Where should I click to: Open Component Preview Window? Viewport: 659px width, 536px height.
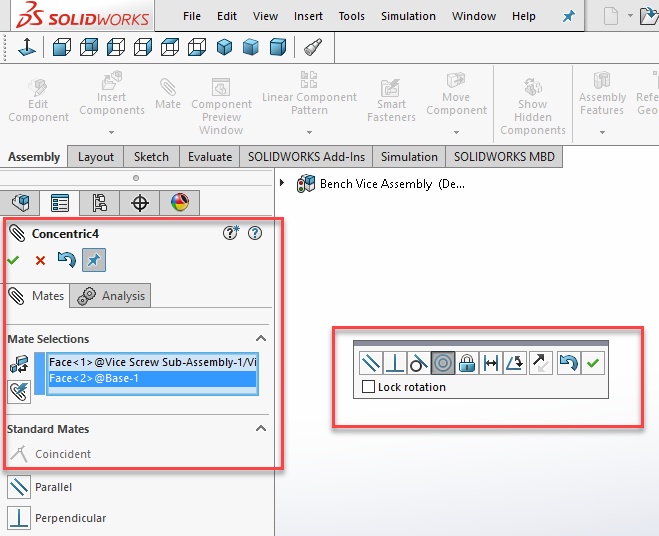pyautogui.click(x=221, y=106)
